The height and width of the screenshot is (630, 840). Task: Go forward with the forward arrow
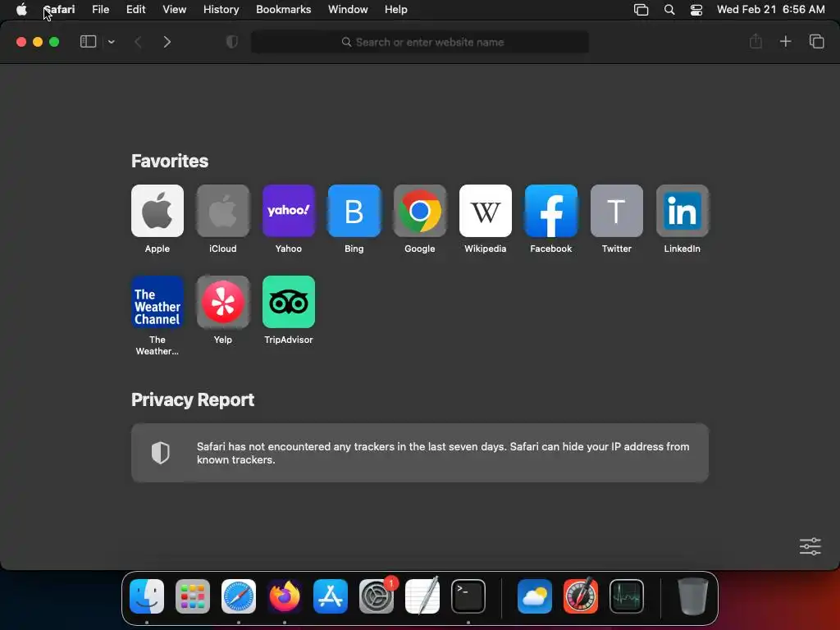pyautogui.click(x=167, y=42)
